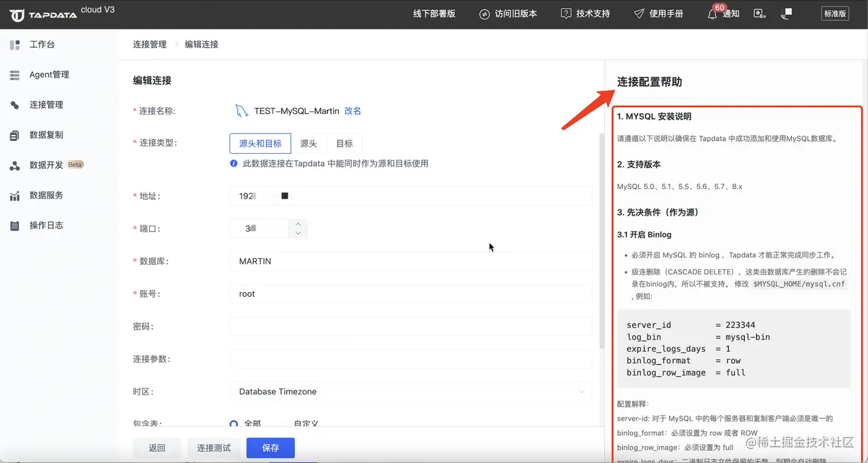868x463 pixels.
Task: Increase the 端口 port value arrow
Action: [x=298, y=224]
